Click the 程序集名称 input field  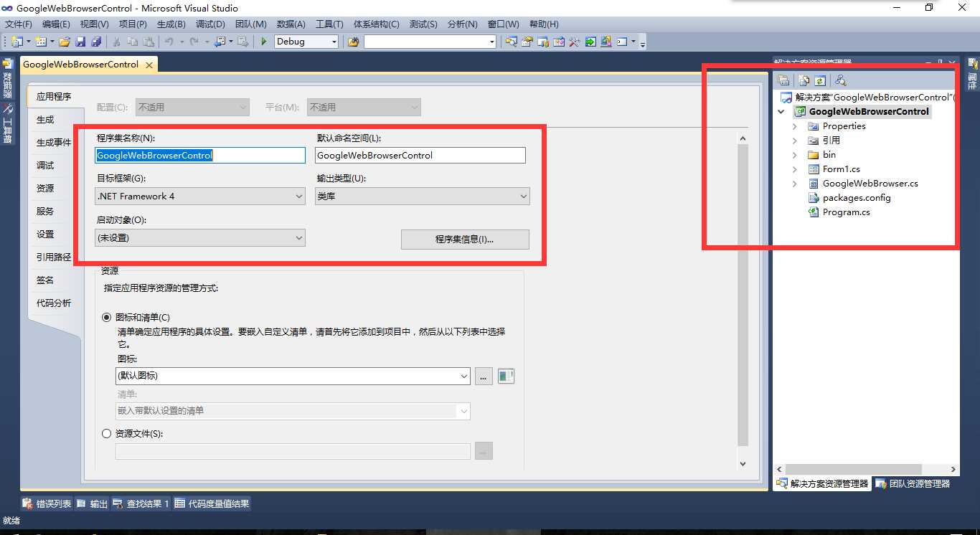[x=200, y=155]
